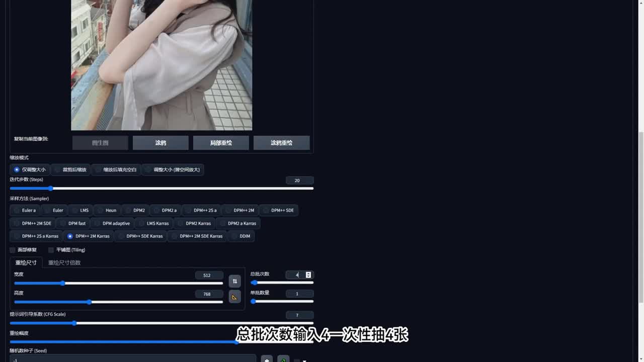
Task: Choose 裁剪后缩放 resize mode
Action: point(70,169)
